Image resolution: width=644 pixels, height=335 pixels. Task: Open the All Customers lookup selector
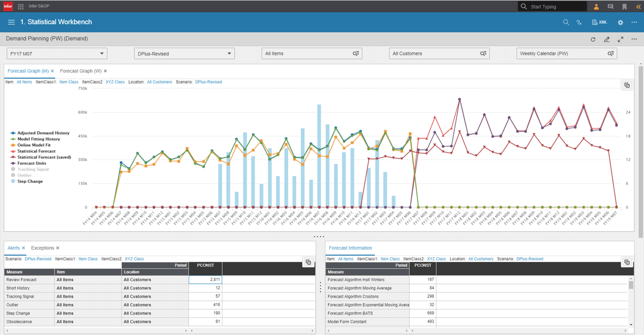pos(483,54)
